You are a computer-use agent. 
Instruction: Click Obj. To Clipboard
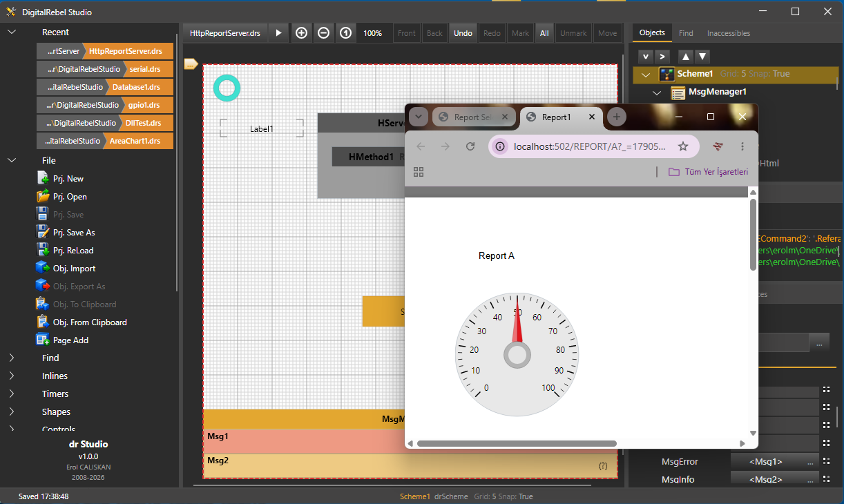84,304
